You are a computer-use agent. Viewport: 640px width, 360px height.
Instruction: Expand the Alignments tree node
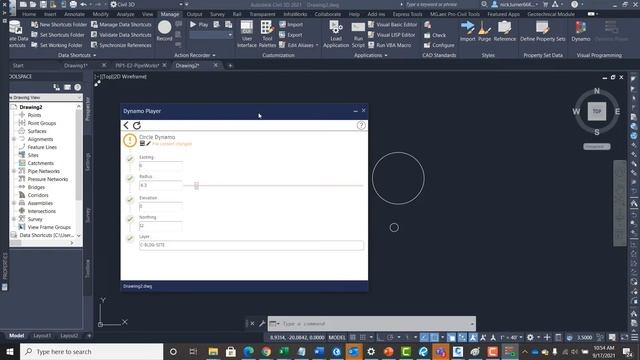(14, 139)
